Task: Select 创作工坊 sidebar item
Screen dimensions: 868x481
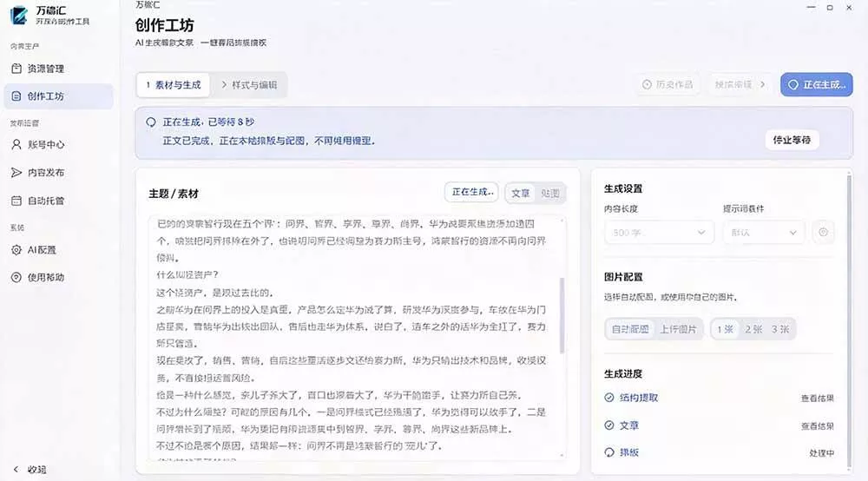Action: point(58,96)
